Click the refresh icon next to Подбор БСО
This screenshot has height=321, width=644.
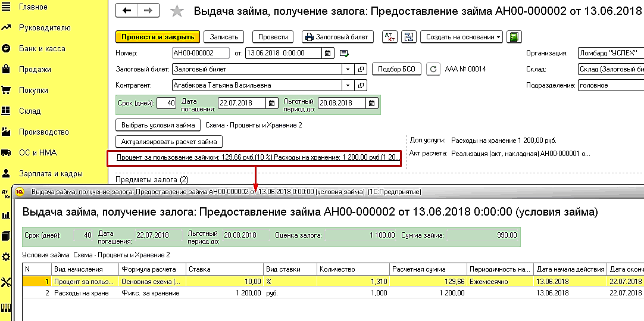click(x=433, y=69)
